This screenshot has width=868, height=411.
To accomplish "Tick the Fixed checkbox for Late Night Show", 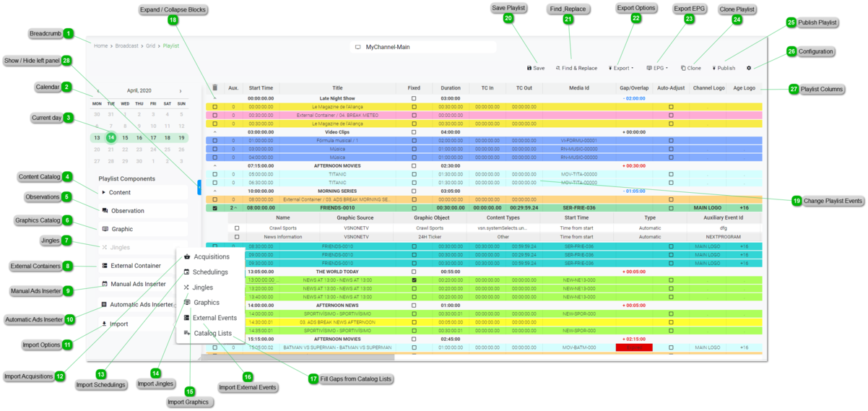I will tap(414, 98).
